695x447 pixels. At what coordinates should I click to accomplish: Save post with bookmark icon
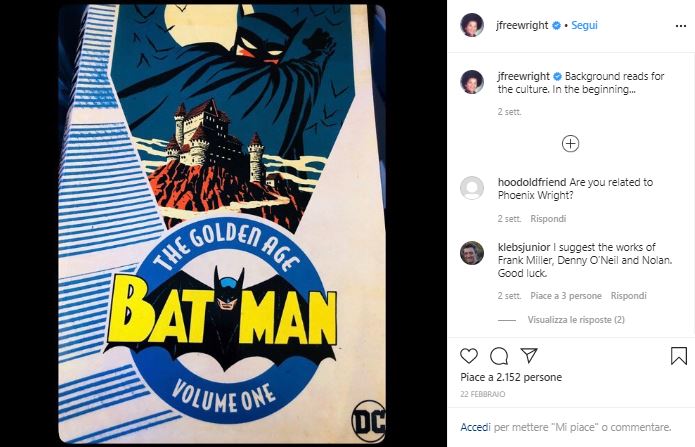click(x=679, y=356)
